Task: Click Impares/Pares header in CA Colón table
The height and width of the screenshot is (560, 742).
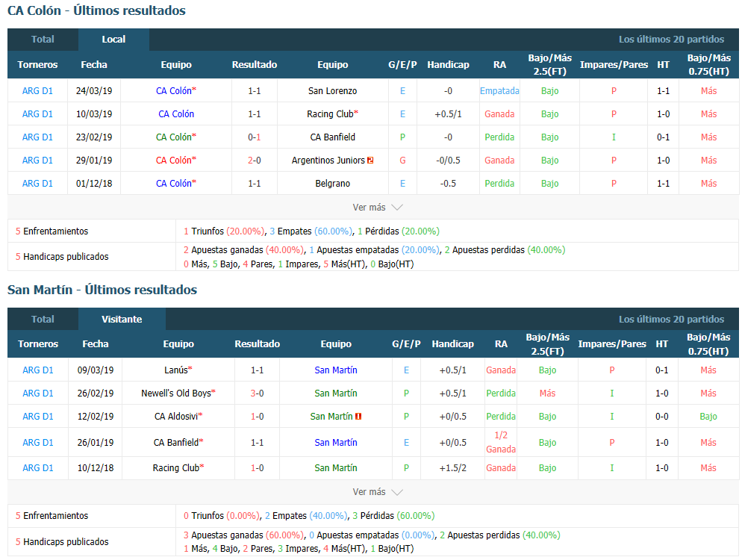Action: point(614,65)
